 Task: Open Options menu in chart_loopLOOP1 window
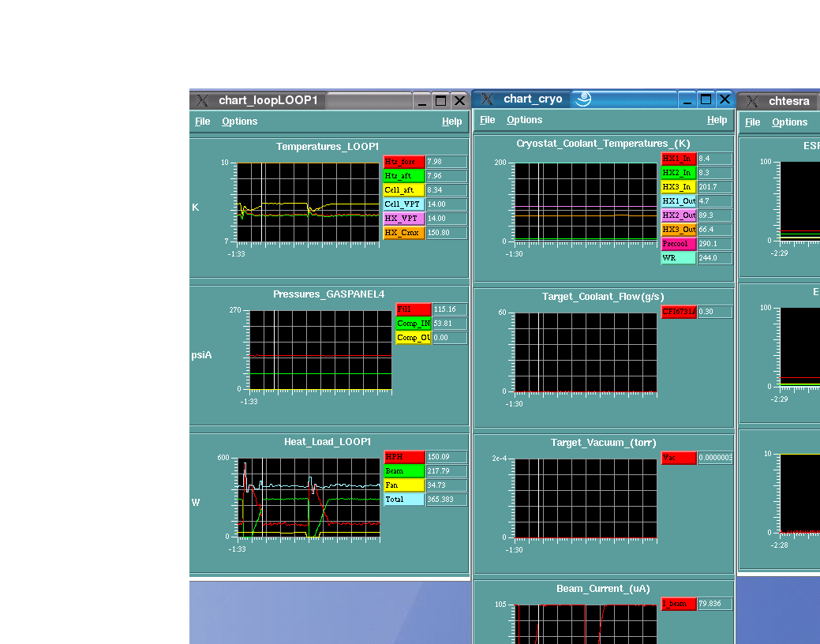coord(239,122)
